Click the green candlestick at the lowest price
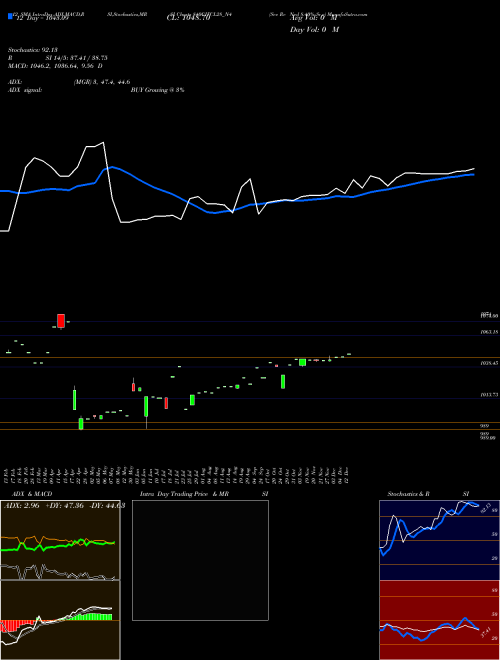500x660 pixels. tap(81, 424)
